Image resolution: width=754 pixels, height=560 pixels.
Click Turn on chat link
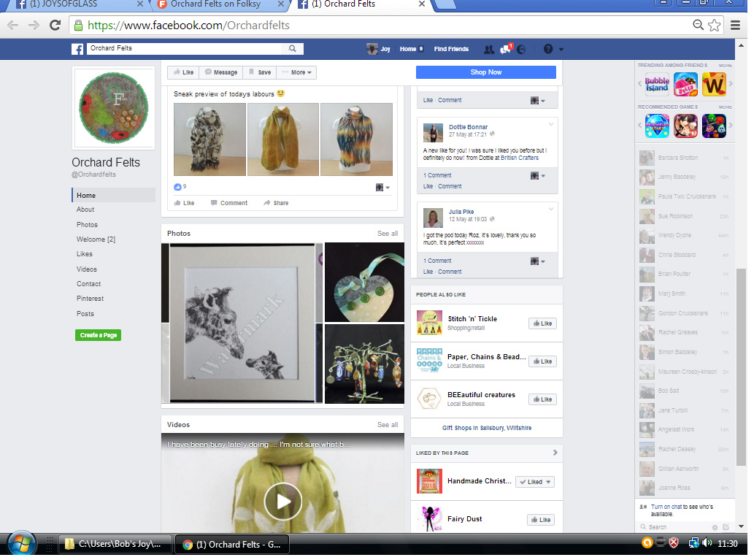tap(666, 507)
